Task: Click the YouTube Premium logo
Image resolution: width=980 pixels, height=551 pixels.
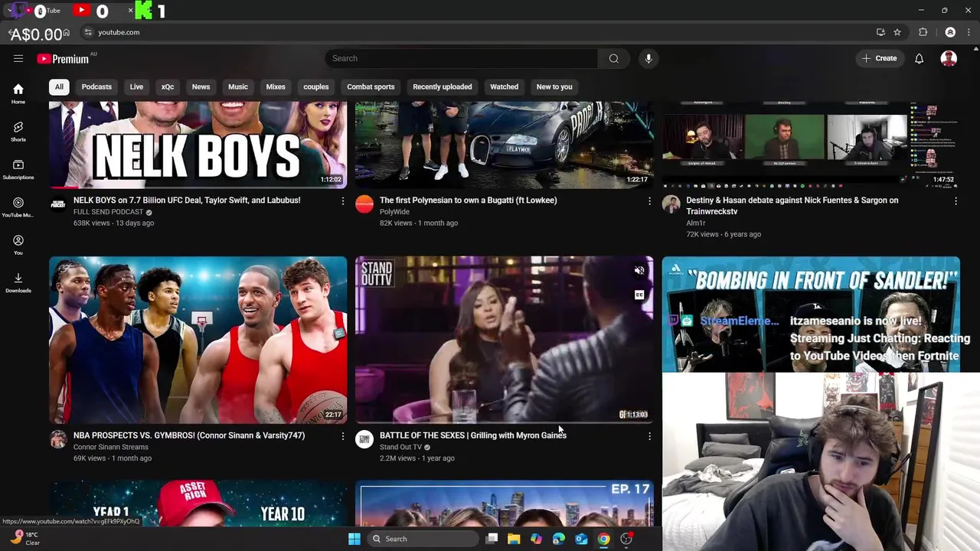Action: (63, 59)
